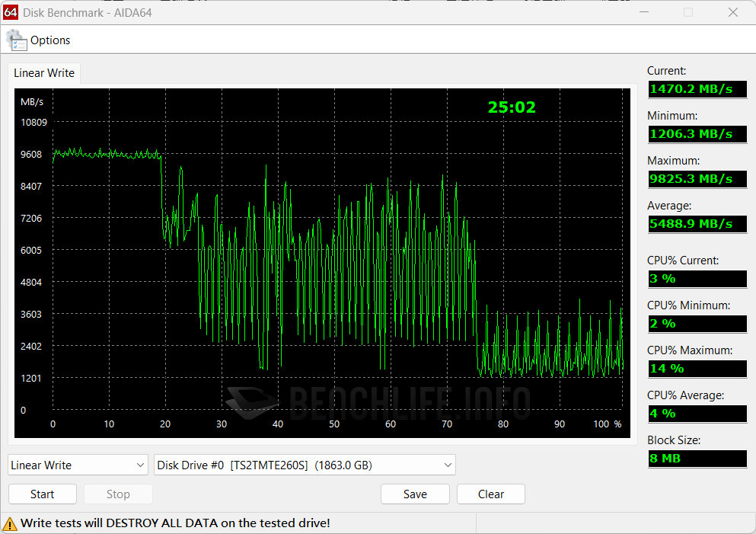This screenshot has height=534, width=756.
Task: Click the CPU% Minimum value 2 %
Action: pos(697,324)
